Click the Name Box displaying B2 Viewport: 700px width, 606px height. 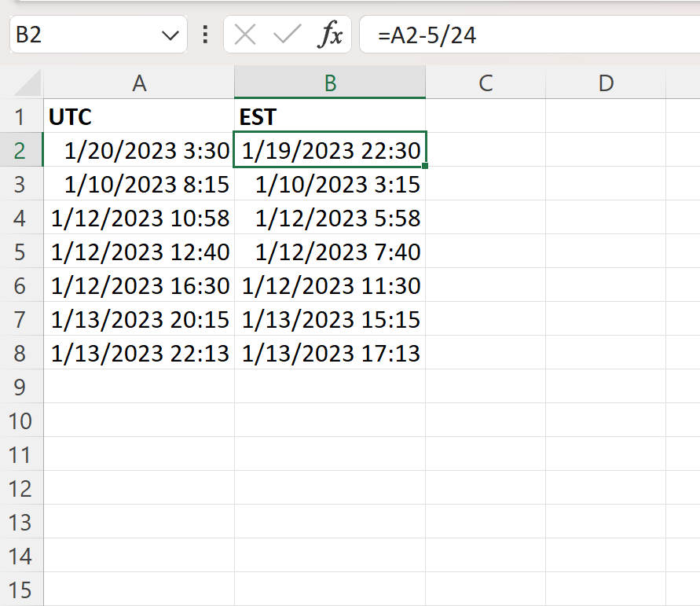pos(79,35)
